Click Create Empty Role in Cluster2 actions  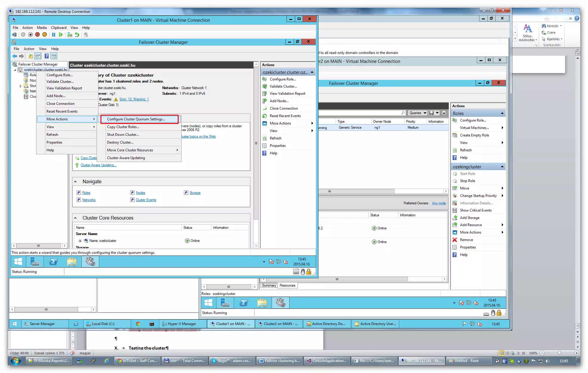(x=474, y=135)
